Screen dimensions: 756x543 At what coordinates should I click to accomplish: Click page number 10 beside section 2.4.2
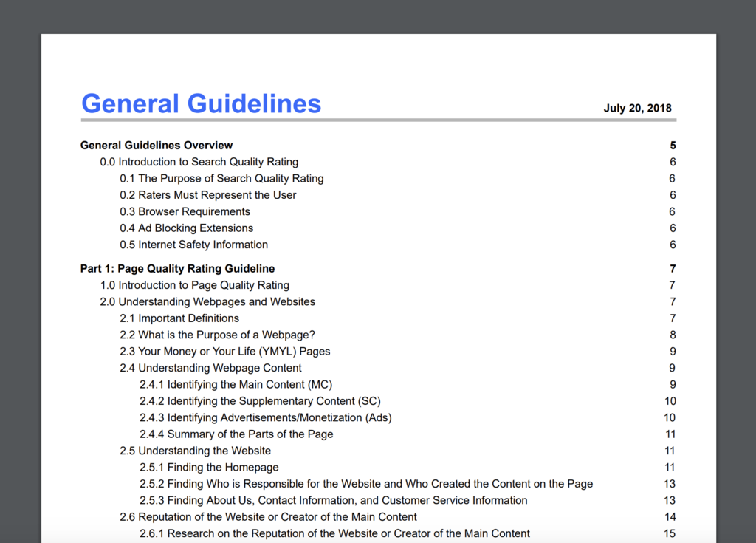(x=670, y=401)
